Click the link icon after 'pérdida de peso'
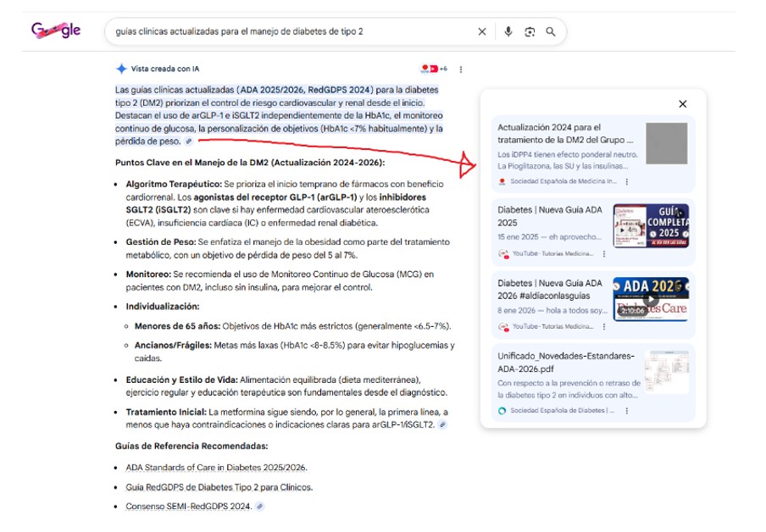 (189, 141)
